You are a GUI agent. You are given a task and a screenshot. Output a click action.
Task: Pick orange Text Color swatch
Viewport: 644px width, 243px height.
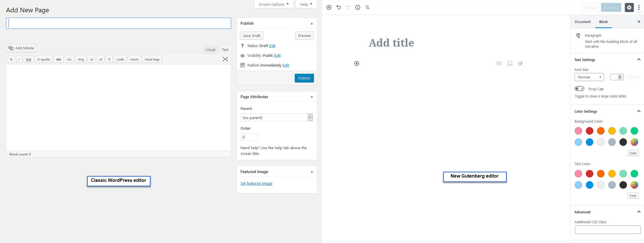[601, 174]
